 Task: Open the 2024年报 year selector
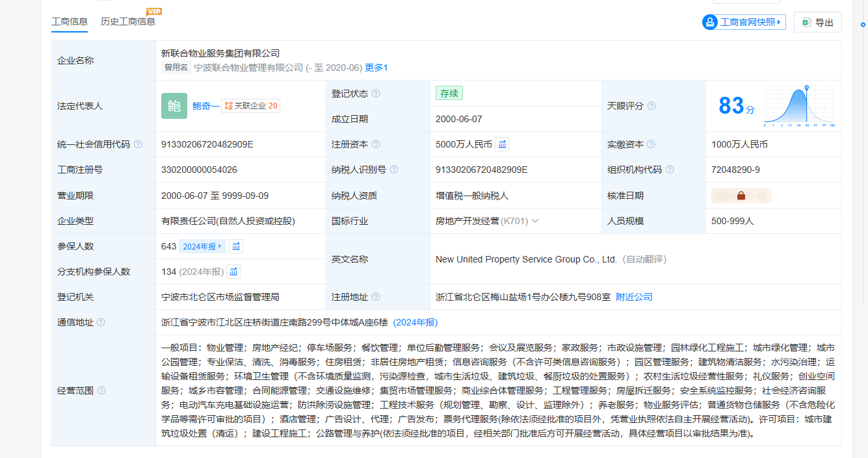(202, 246)
